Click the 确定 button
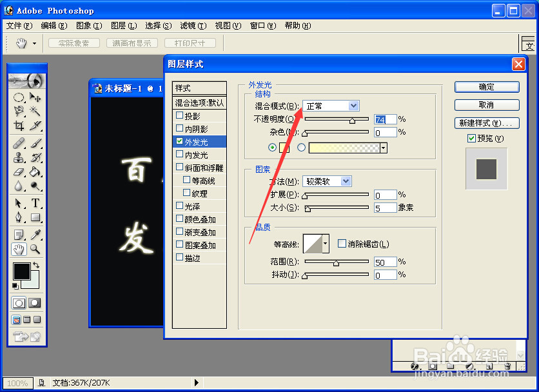539x392 pixels. pos(486,86)
